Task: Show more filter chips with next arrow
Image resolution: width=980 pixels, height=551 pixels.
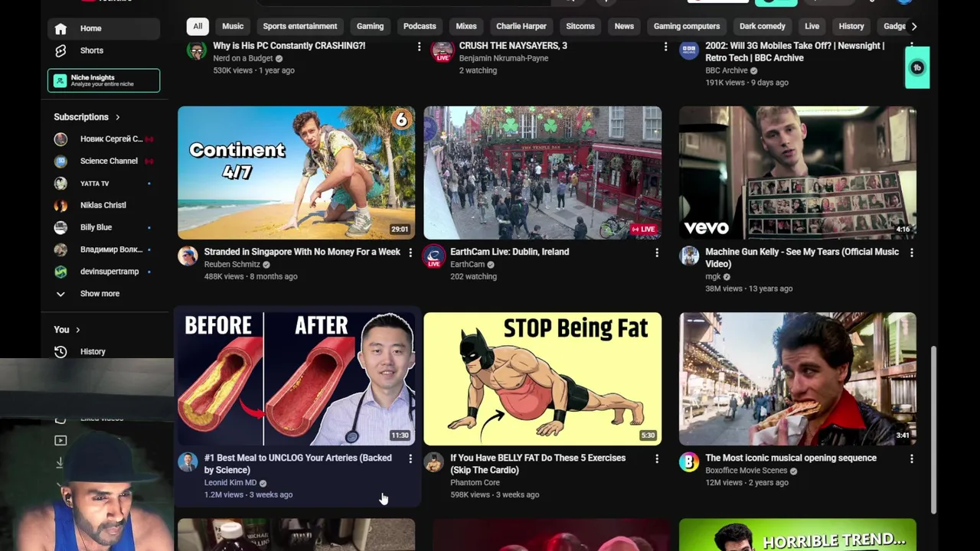Action: (x=913, y=26)
